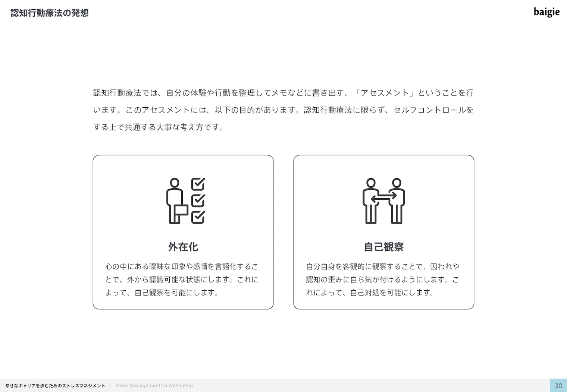The width and height of the screenshot is (567, 392).
Task: Click the 外在化 card heading
Action: (x=183, y=247)
